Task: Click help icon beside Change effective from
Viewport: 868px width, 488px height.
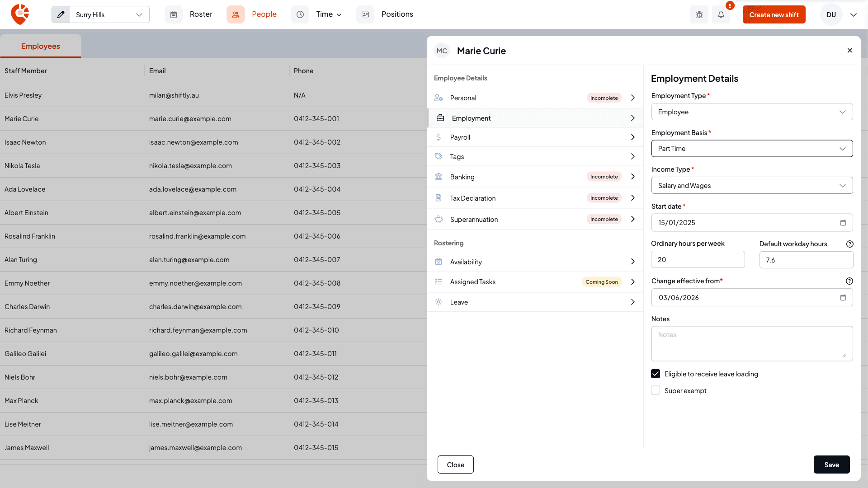Action: pos(849,281)
